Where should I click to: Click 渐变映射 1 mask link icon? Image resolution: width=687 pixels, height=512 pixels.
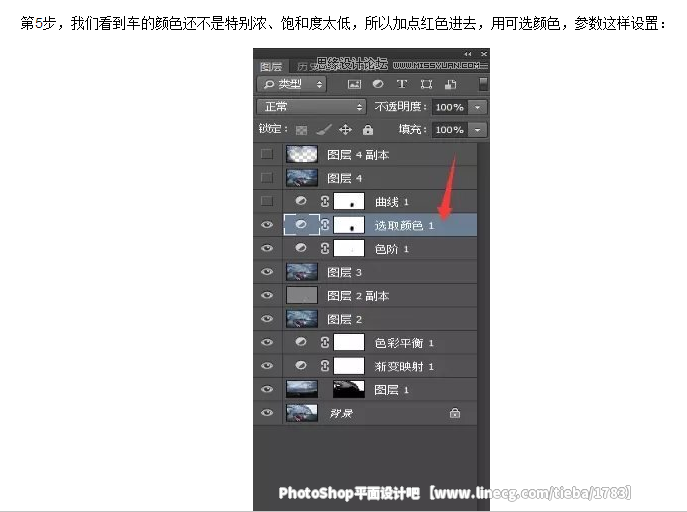[324, 366]
